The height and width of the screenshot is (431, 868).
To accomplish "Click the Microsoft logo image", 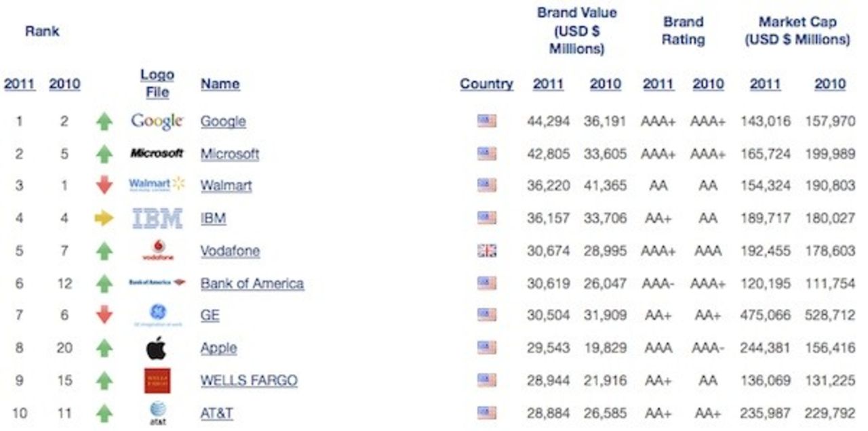I will coord(157,154).
